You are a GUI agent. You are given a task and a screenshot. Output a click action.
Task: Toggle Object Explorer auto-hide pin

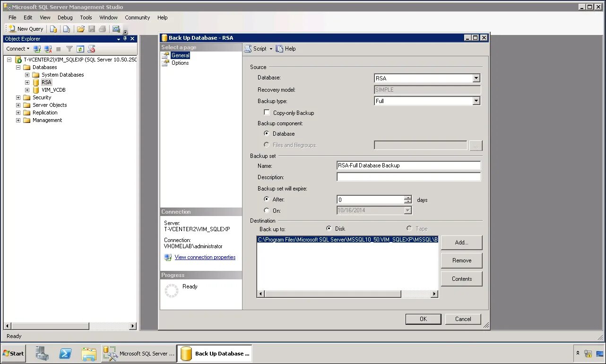tap(125, 39)
